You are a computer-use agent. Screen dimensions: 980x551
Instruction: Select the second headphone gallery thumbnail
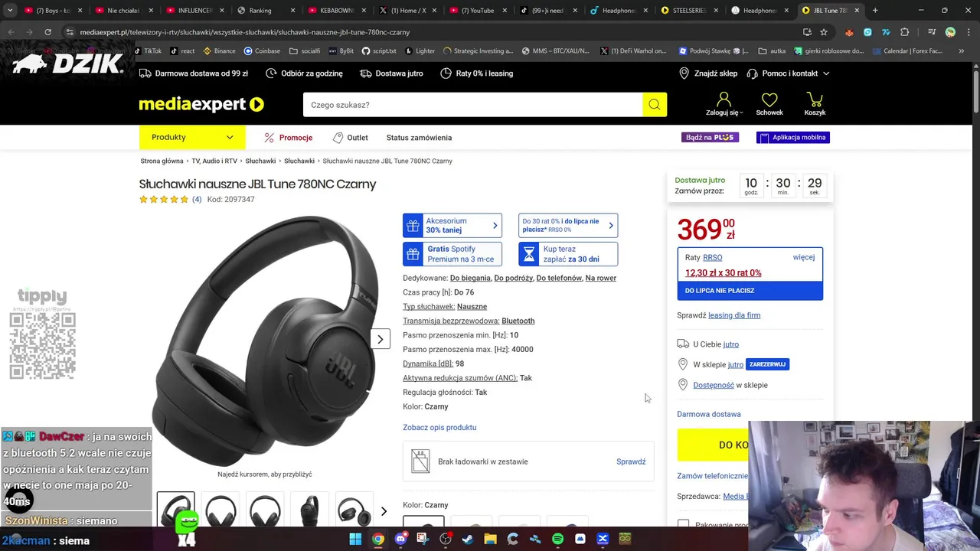220,510
